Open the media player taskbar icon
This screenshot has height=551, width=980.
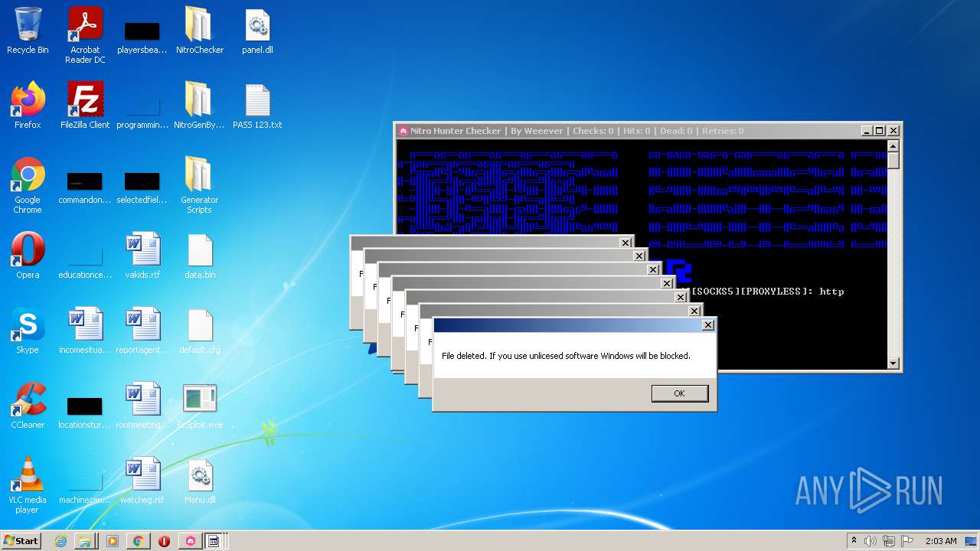click(112, 541)
